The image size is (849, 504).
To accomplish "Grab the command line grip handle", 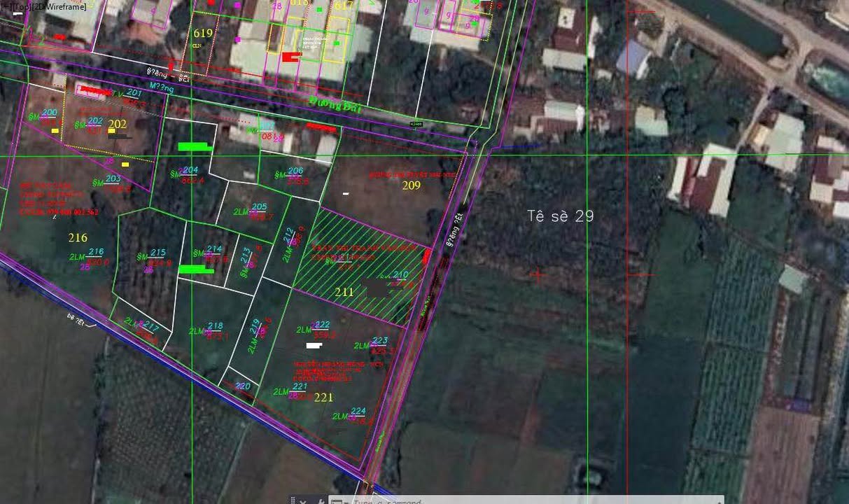I will click(x=293, y=501).
